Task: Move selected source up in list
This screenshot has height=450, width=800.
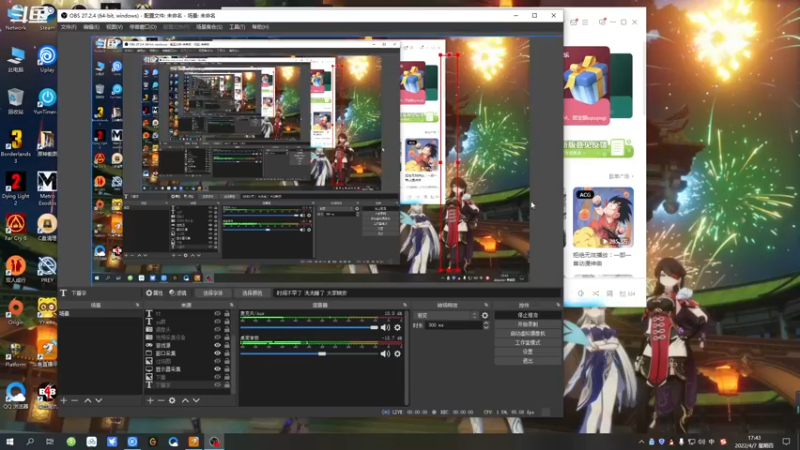Action: point(185,401)
